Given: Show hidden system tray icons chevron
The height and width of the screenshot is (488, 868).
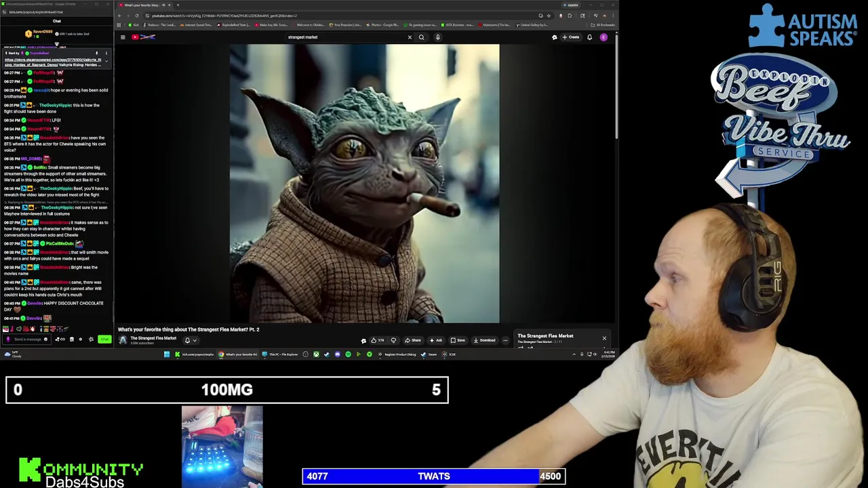Looking at the screenshot, I should (x=574, y=354).
